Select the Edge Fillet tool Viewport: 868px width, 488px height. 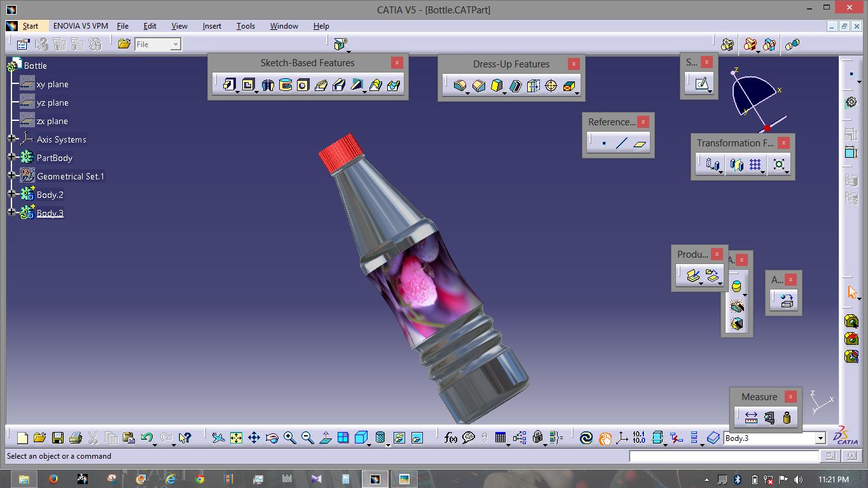point(460,86)
